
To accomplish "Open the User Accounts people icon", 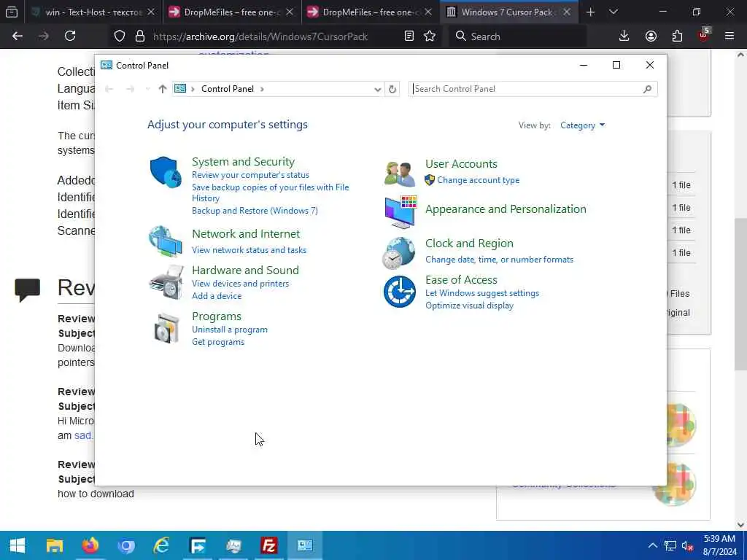I will pos(400,174).
